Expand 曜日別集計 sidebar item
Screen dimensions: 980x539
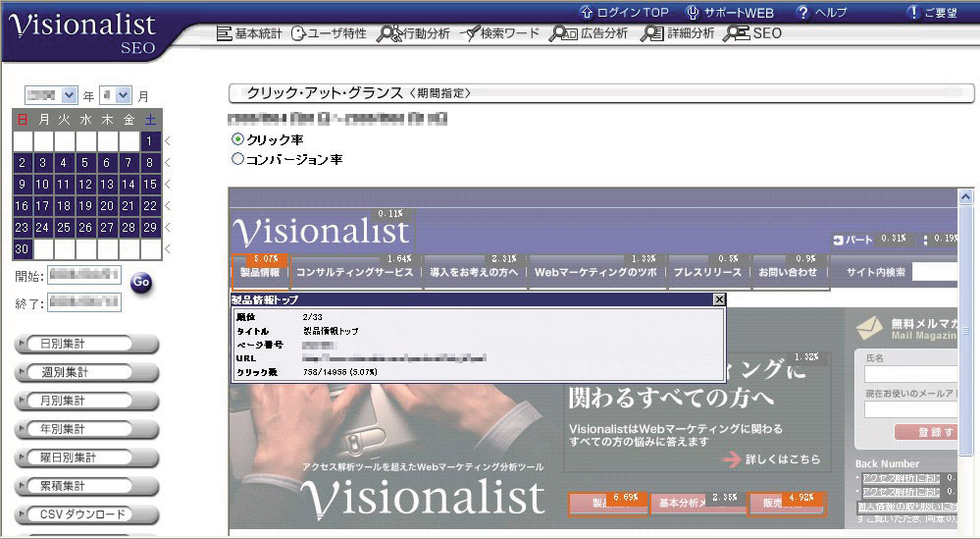tap(86, 458)
